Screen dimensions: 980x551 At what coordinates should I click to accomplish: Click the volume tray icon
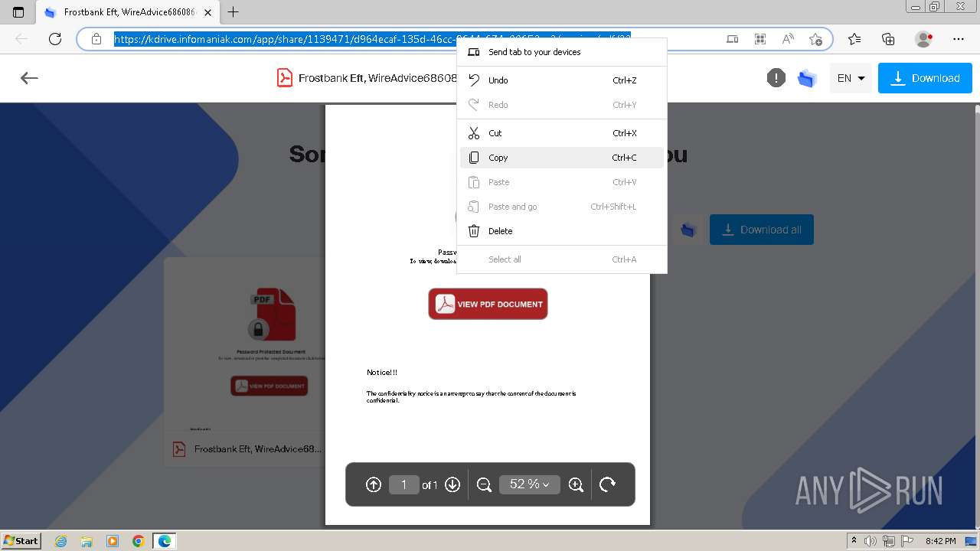pos(871,541)
